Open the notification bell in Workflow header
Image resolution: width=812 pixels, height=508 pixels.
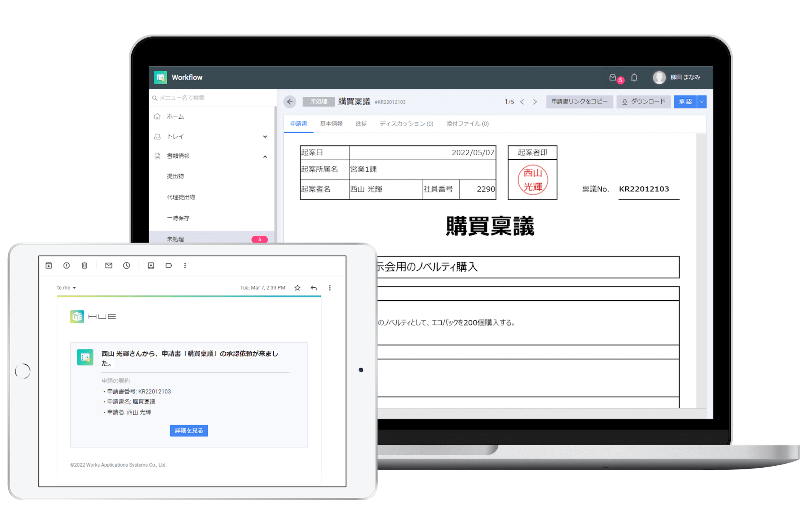tap(634, 77)
